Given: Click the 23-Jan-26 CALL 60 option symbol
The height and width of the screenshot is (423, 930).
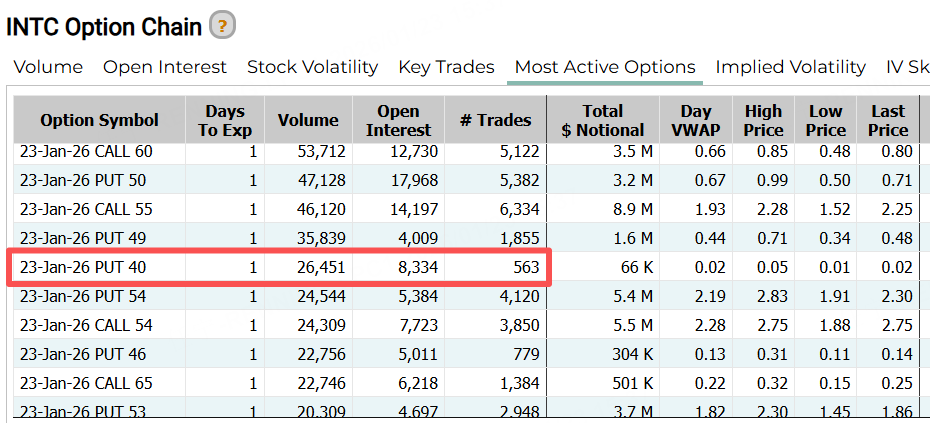Looking at the screenshot, I should click(x=86, y=151).
